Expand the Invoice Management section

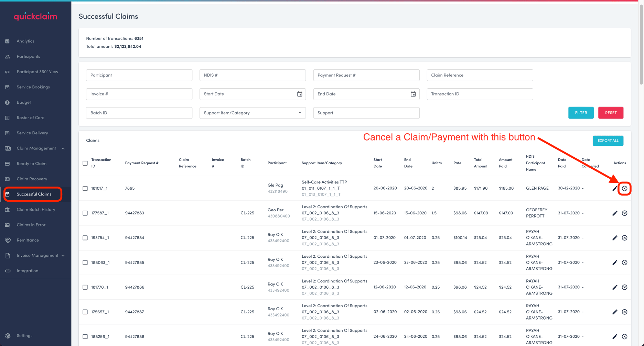(x=63, y=255)
